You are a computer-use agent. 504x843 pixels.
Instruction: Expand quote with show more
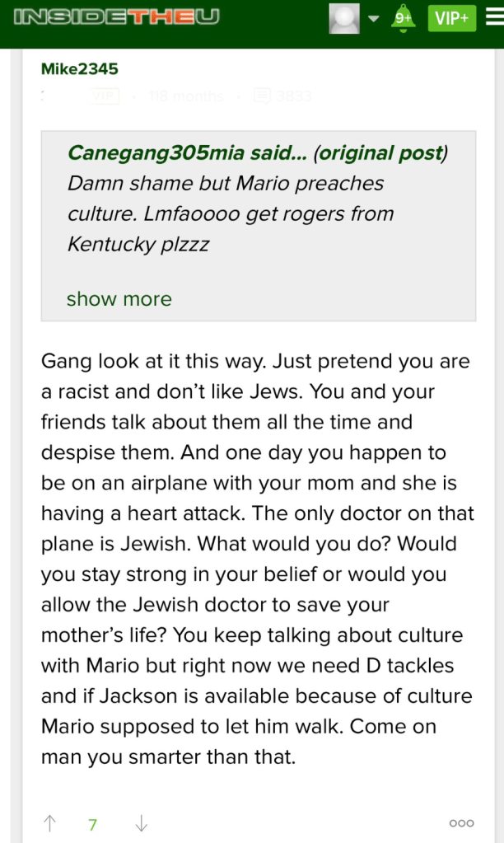(119, 298)
